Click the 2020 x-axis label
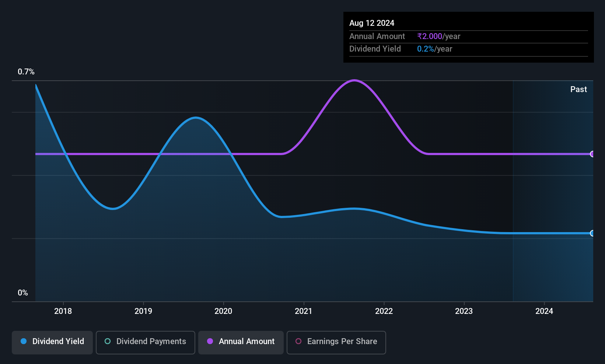 click(x=223, y=311)
